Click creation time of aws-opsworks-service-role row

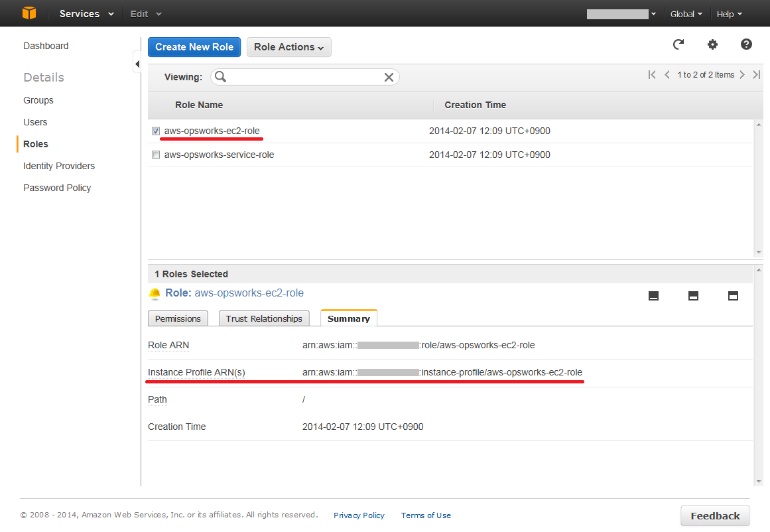click(x=489, y=155)
